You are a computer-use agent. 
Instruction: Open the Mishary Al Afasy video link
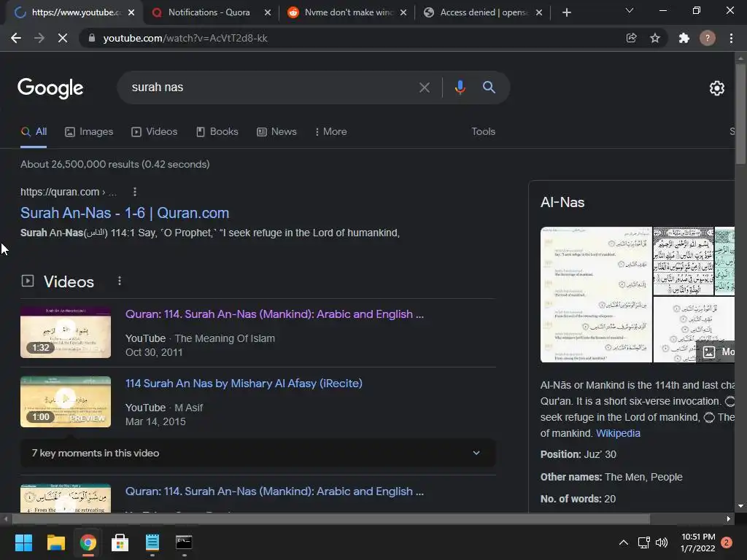point(244,384)
